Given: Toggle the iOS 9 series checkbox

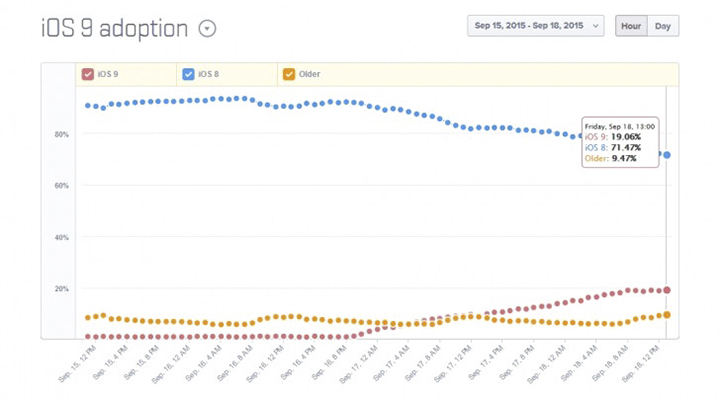Looking at the screenshot, I should click(88, 74).
